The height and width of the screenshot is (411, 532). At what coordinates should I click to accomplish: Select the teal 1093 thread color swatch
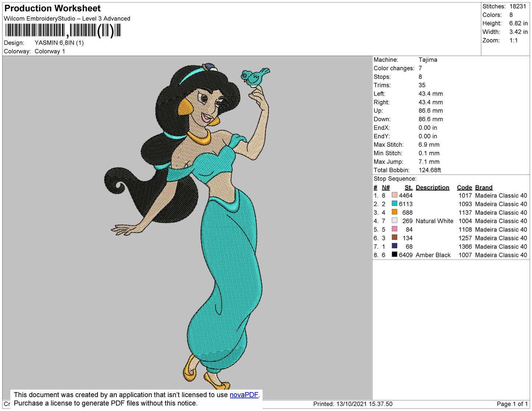coord(394,203)
